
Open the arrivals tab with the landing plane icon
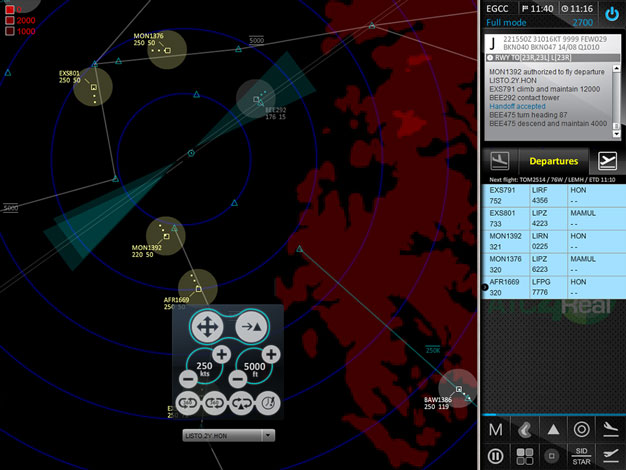[x=500, y=161]
